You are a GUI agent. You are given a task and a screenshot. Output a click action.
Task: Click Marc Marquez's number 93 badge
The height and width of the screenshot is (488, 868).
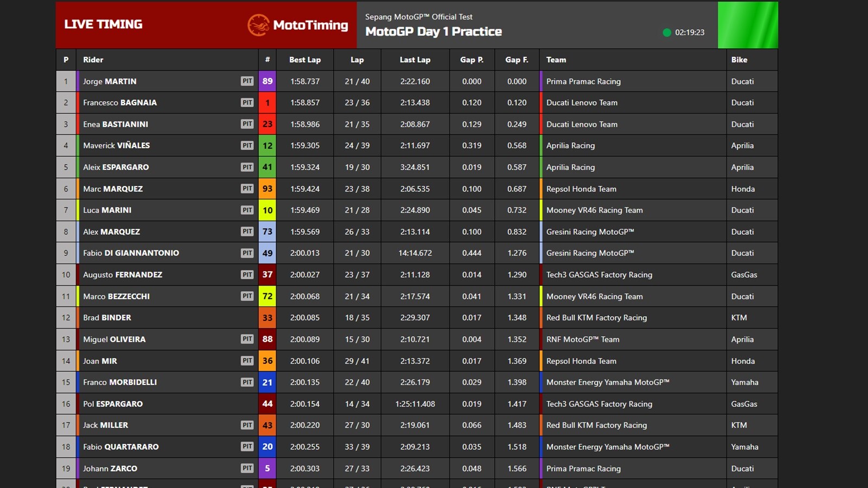[267, 189]
